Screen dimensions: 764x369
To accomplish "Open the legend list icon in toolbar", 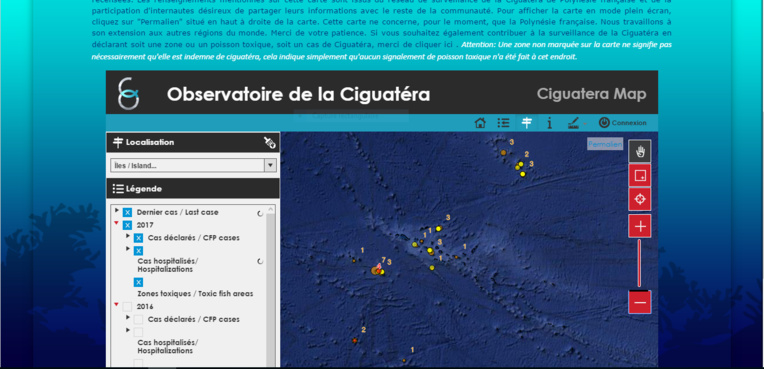I will pos(503,123).
